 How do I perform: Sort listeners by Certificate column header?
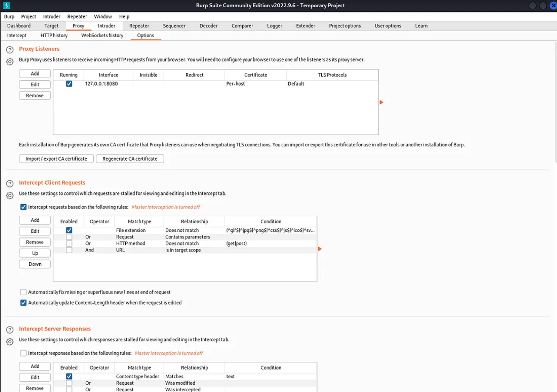tap(256, 75)
